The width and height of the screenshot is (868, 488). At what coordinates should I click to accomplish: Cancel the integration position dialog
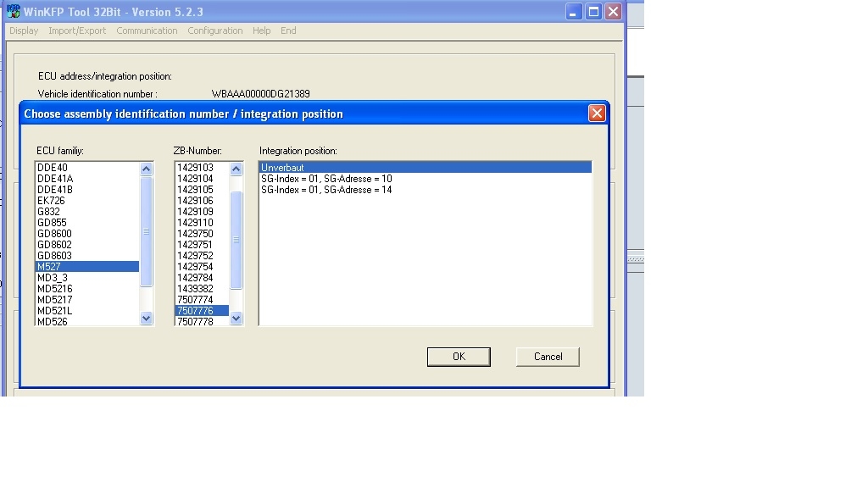[x=548, y=357]
